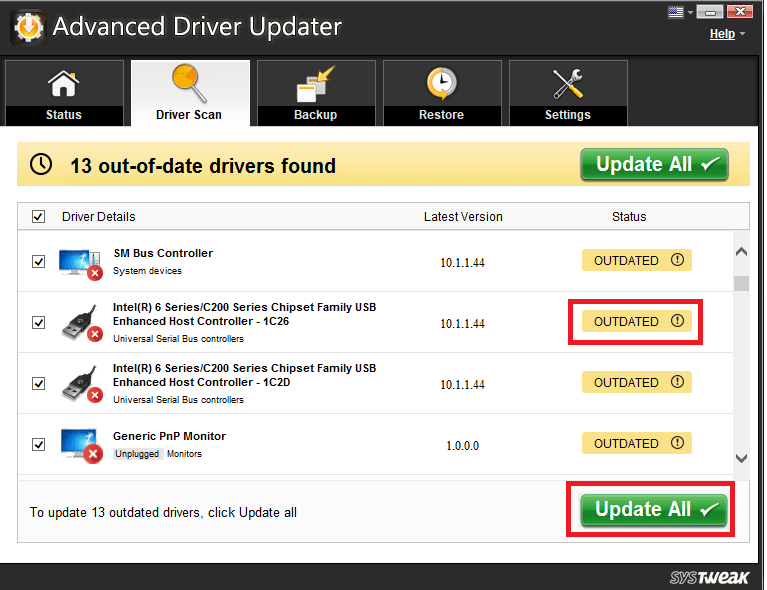Click the bottom Update All button
767x590 pixels.
coord(654,510)
